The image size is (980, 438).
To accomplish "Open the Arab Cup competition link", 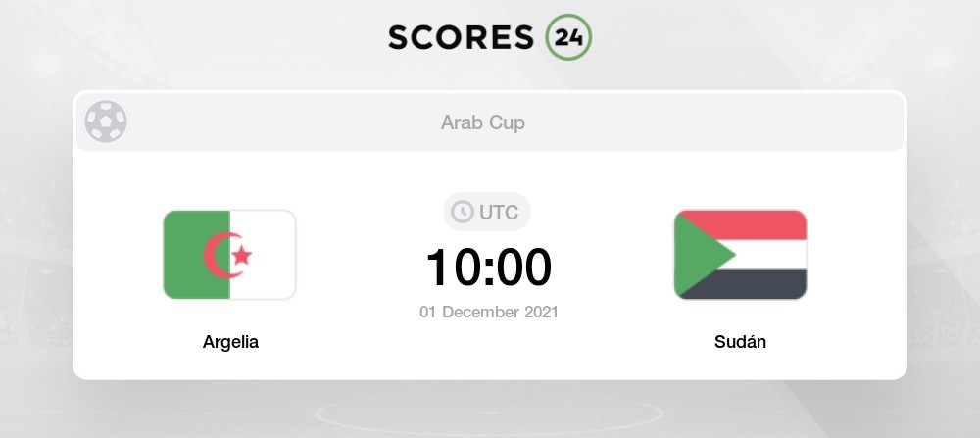I will tap(483, 122).
